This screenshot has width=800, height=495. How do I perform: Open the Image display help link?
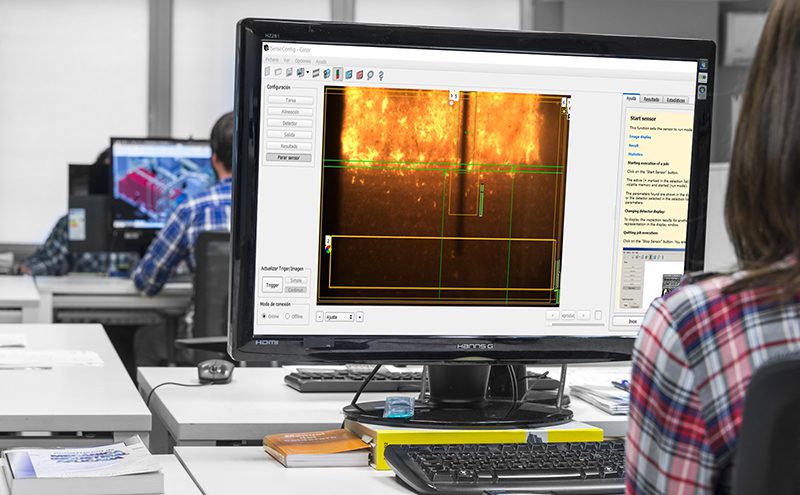[642, 137]
